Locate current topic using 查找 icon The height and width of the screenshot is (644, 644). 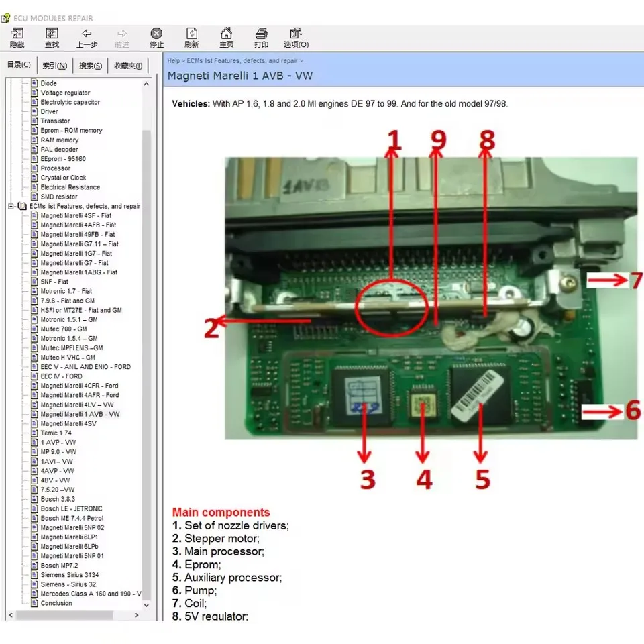(x=52, y=37)
